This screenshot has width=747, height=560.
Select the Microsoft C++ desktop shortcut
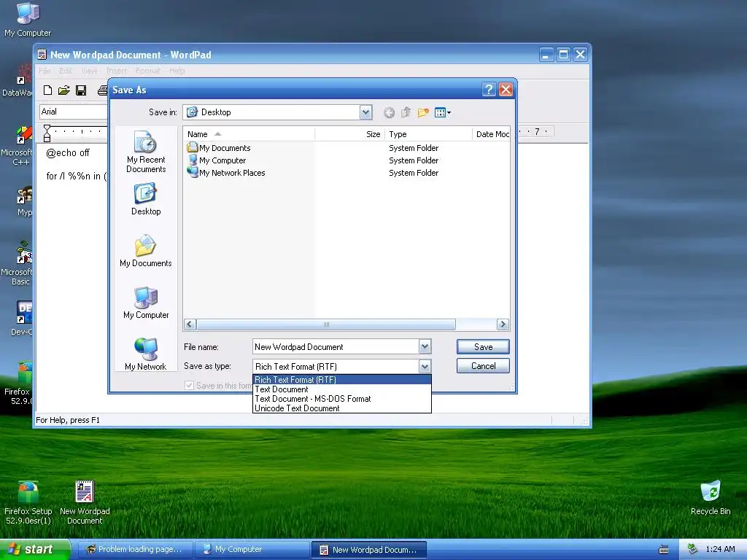18,146
